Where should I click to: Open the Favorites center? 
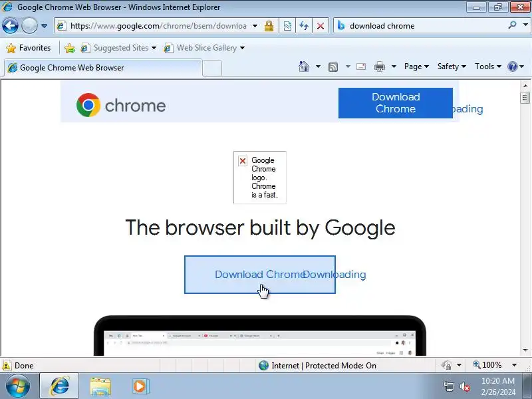tap(29, 48)
